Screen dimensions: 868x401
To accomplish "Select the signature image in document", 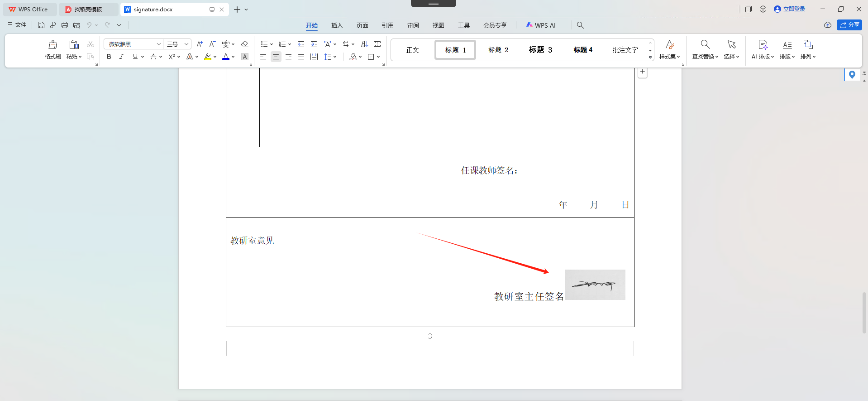I will point(595,285).
